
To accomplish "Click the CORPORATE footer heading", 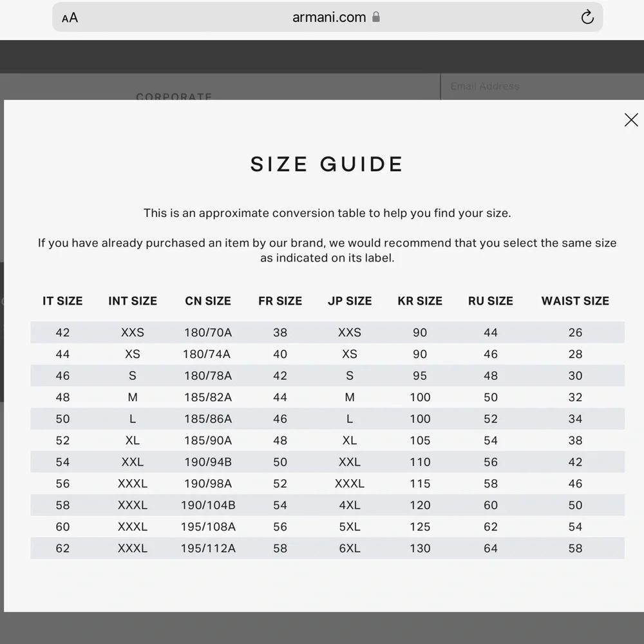I will pyautogui.click(x=174, y=97).
